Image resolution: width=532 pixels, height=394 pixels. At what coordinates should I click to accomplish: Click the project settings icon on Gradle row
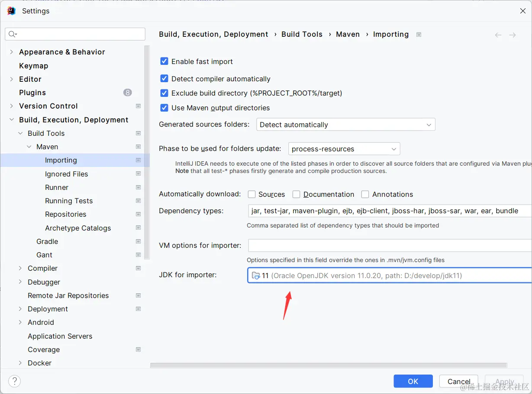coord(138,241)
